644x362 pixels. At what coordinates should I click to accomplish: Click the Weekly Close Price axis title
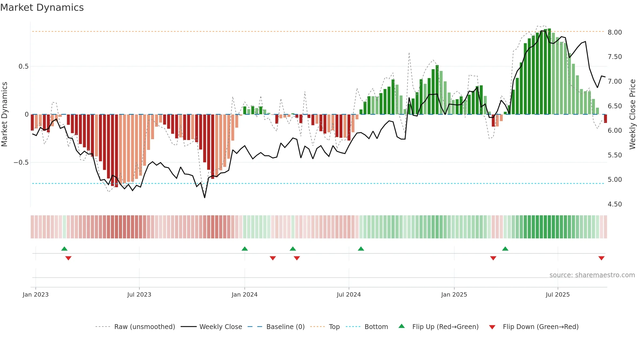(632, 114)
